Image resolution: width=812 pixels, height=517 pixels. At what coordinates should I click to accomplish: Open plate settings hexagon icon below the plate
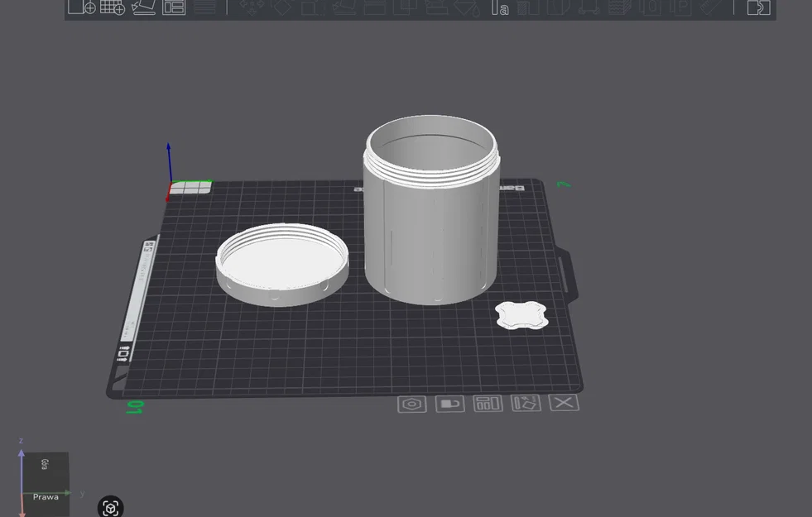click(412, 405)
